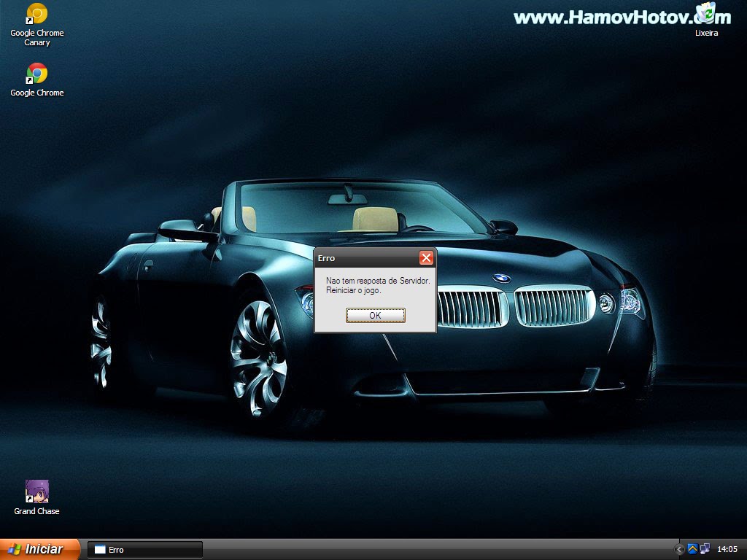
Task: Select the Lixeira recycle bin icon
Action: [706, 20]
